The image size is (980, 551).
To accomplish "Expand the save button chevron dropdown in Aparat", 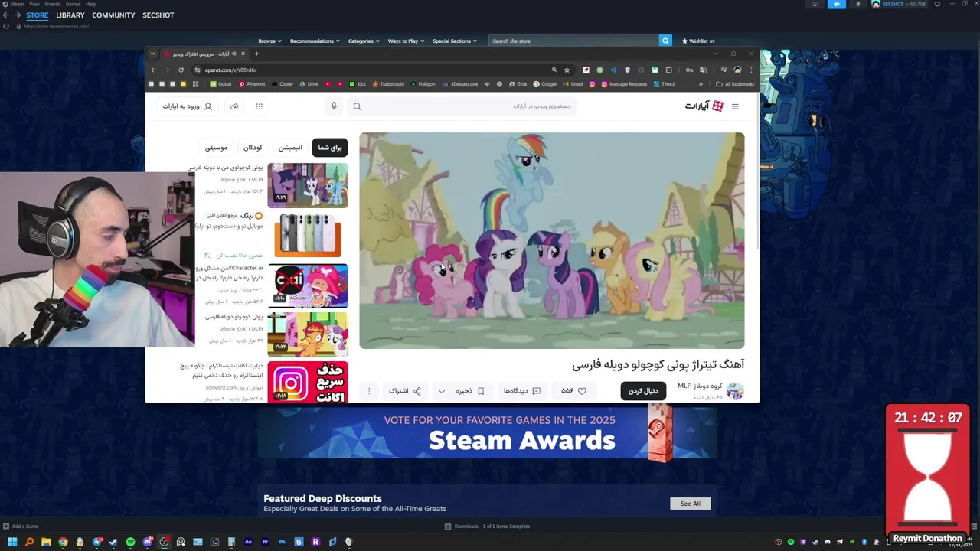I will click(x=442, y=391).
